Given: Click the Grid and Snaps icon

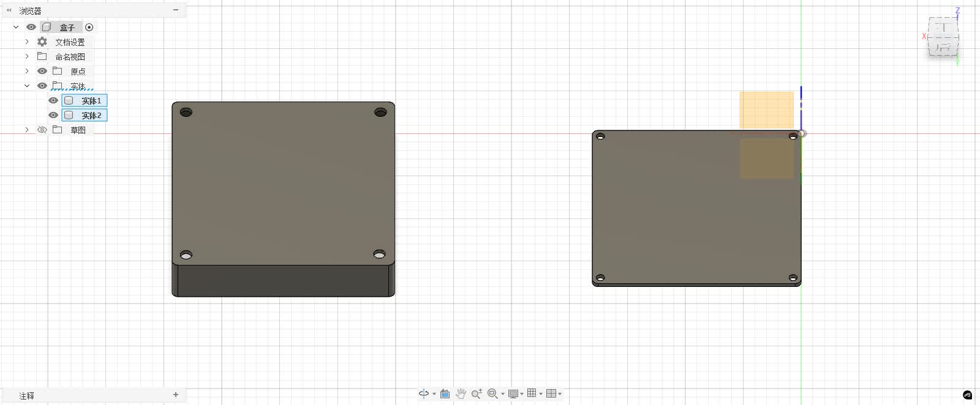Looking at the screenshot, I should click(x=532, y=393).
